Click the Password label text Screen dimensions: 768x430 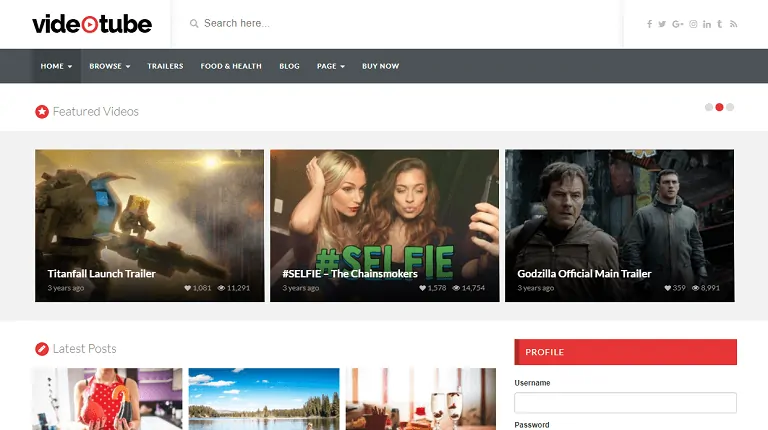tap(532, 425)
